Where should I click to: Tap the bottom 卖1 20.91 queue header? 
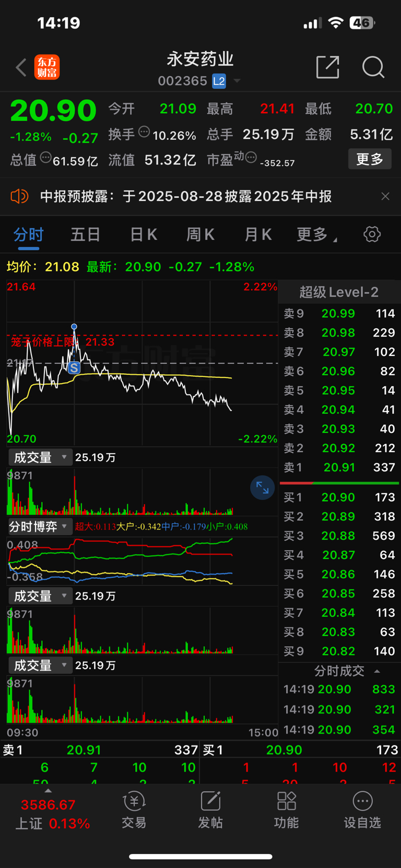(100, 750)
